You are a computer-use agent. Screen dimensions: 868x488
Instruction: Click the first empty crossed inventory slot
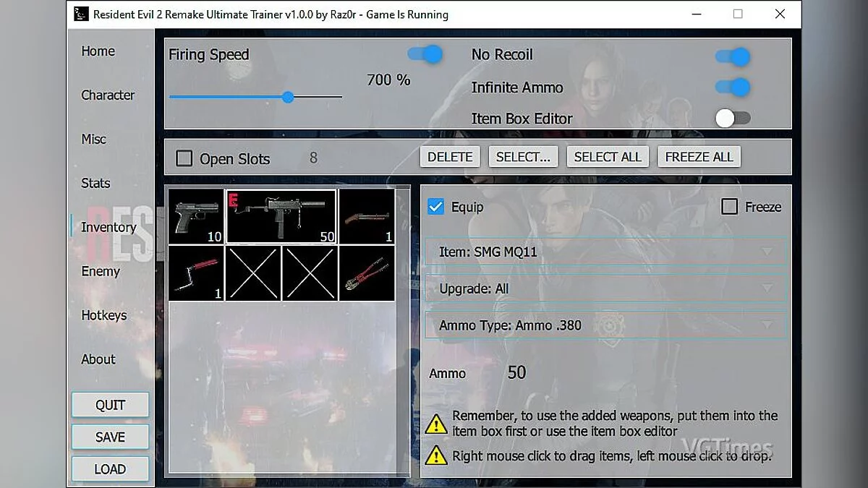pos(253,273)
